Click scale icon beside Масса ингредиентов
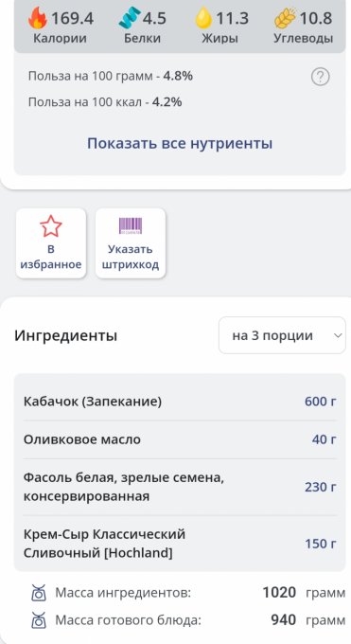The image size is (351, 644). pyautogui.click(x=39, y=593)
